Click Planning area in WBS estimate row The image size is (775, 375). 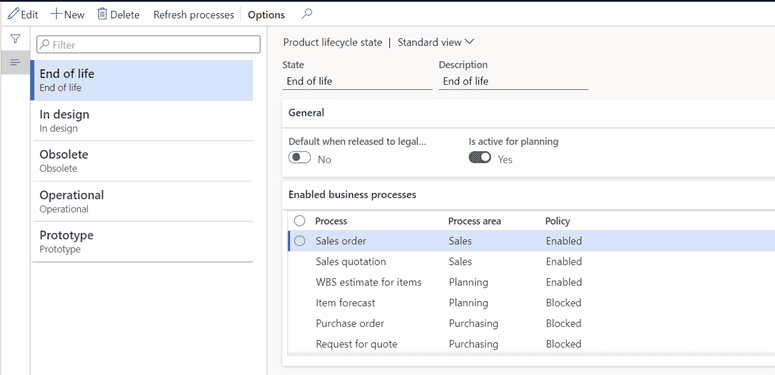pyautogui.click(x=469, y=282)
